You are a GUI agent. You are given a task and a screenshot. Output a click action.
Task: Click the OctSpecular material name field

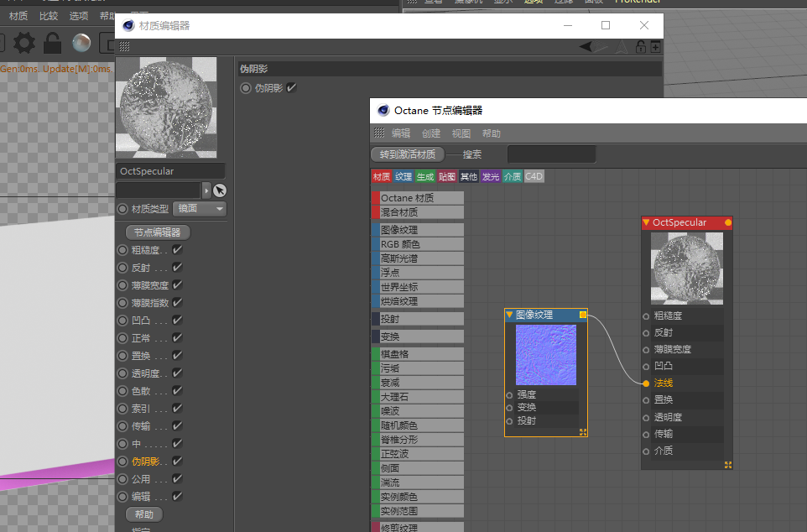pyautogui.click(x=170, y=171)
